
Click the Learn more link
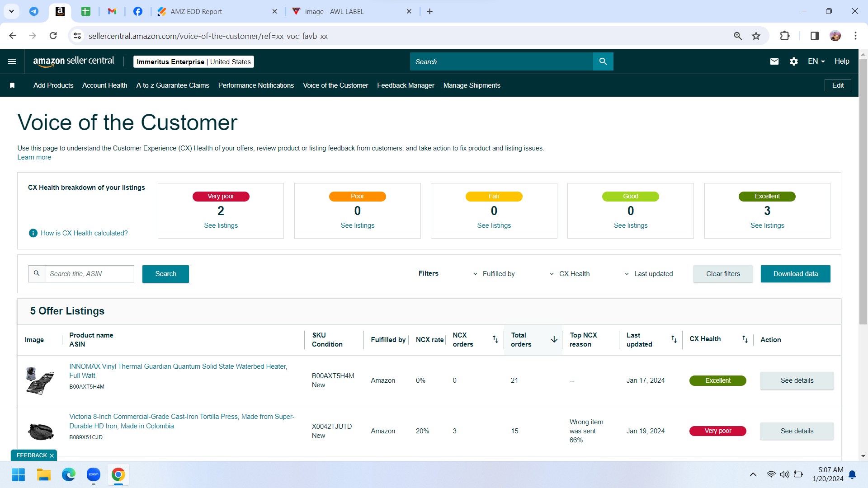[34, 157]
